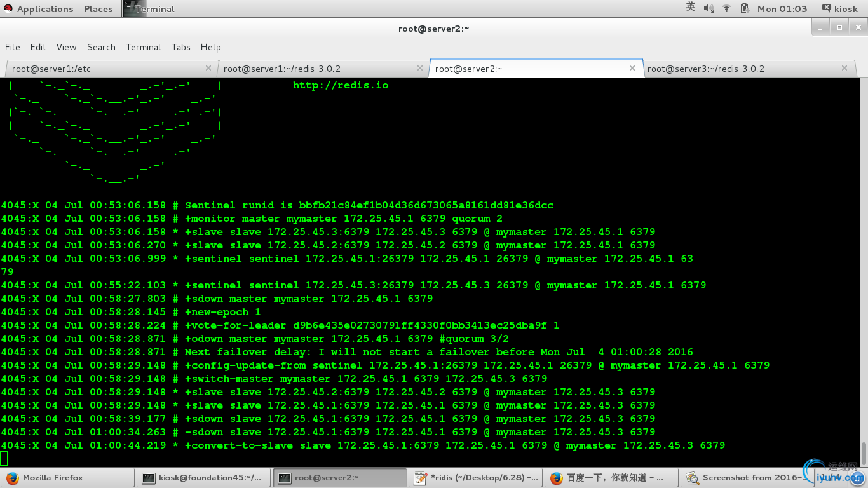
Task: Click the Terminal launcher in top panel
Action: (149, 9)
